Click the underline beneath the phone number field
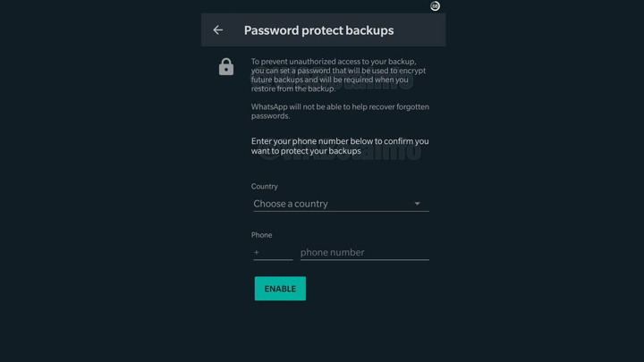This screenshot has height=362, width=644. click(364, 260)
